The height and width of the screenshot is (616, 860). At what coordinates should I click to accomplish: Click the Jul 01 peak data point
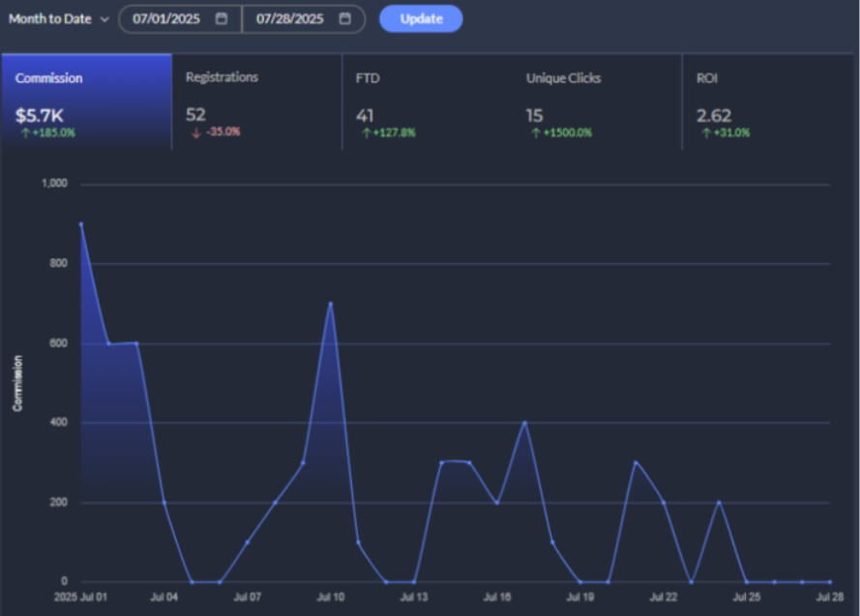pyautogui.click(x=80, y=223)
